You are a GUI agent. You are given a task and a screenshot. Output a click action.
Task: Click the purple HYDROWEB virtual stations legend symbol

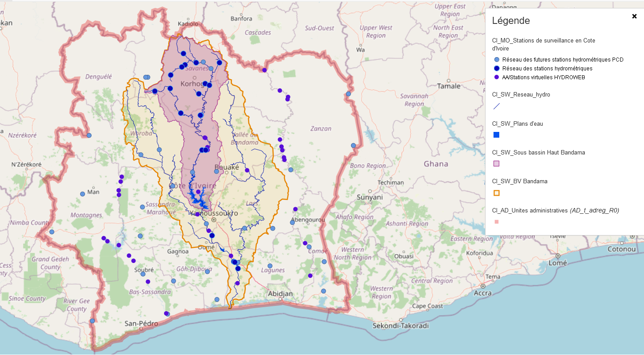497,77
